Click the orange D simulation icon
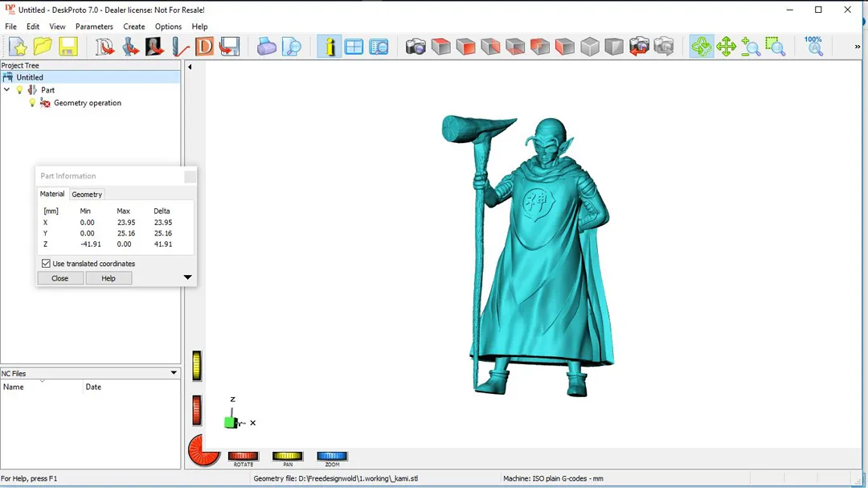Image resolution: width=868 pixels, height=488 pixels. [204, 47]
